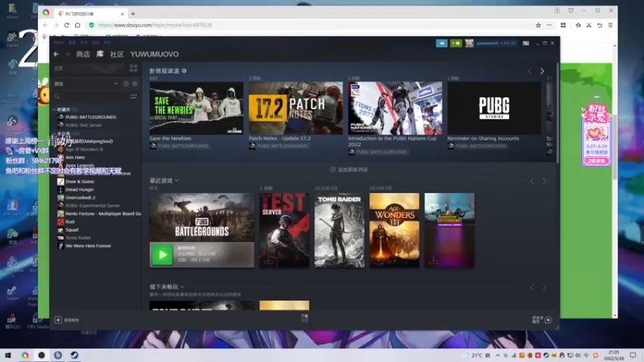This screenshot has height=362, width=644.
Task: Open news settings gear beside 新情报速递
Action: click(x=184, y=71)
